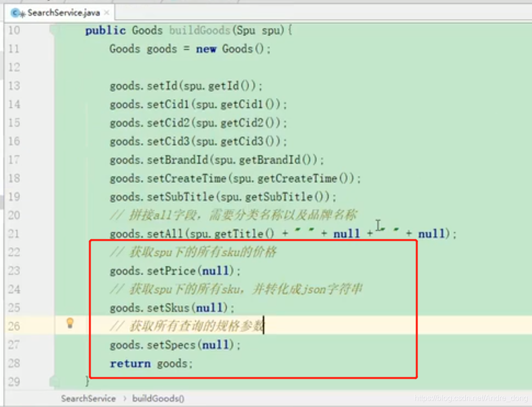The image size is (532, 407).
Task: Click the 'goods.setAll(spu.getTitle()' statement
Action: tap(192, 233)
